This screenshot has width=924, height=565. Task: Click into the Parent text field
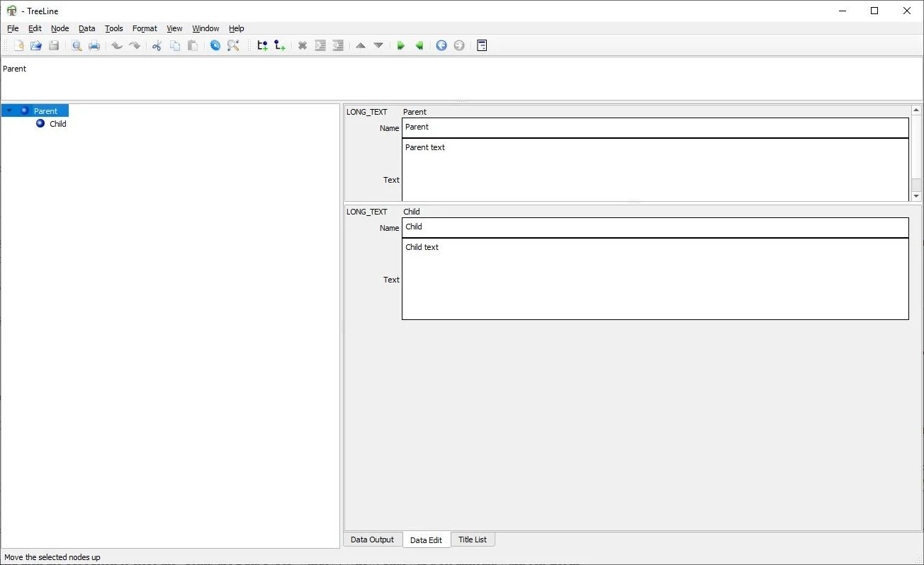coord(655,170)
